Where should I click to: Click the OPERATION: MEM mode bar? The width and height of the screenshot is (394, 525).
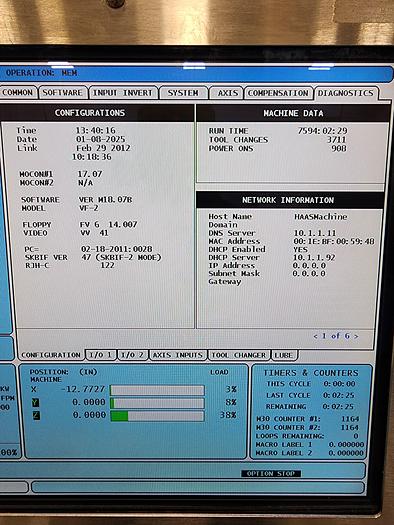196,74
